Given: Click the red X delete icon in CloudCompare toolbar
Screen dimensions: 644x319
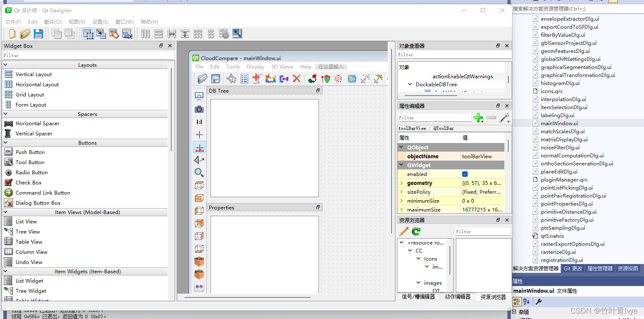Looking at the screenshot, I should 296,78.
